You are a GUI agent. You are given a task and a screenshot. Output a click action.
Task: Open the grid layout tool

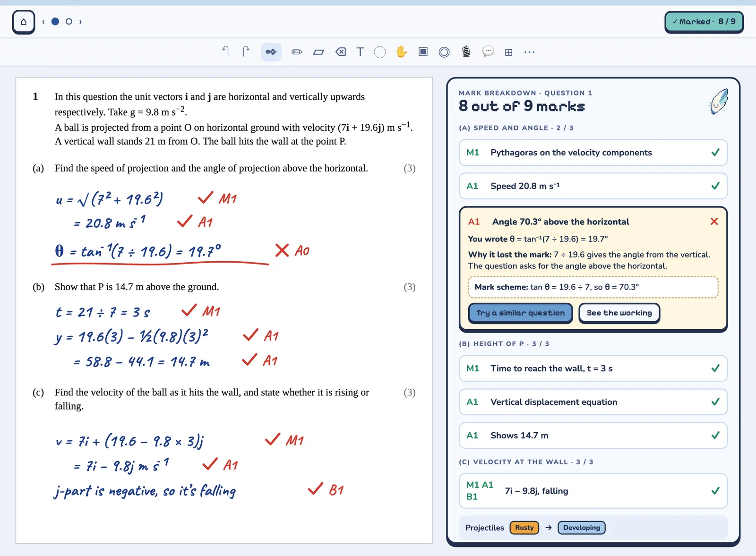pyautogui.click(x=508, y=52)
